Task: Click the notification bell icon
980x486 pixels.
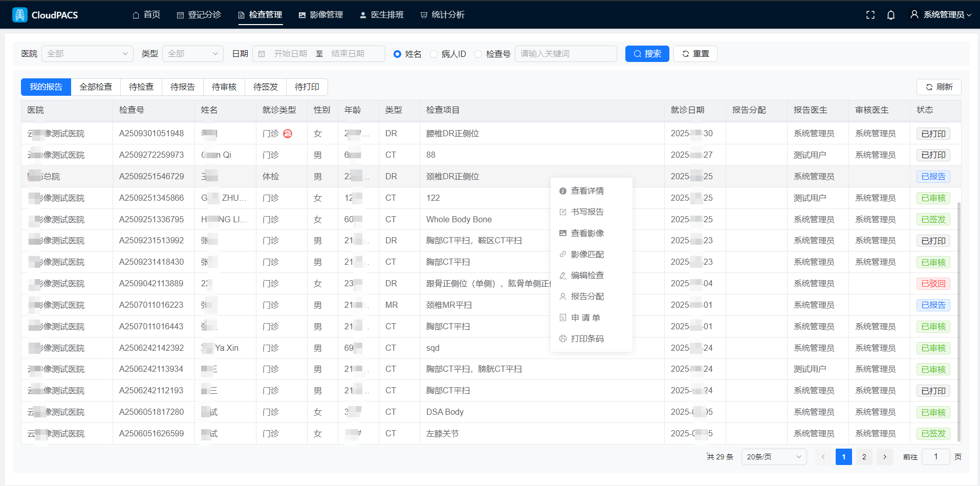Action: (891, 15)
